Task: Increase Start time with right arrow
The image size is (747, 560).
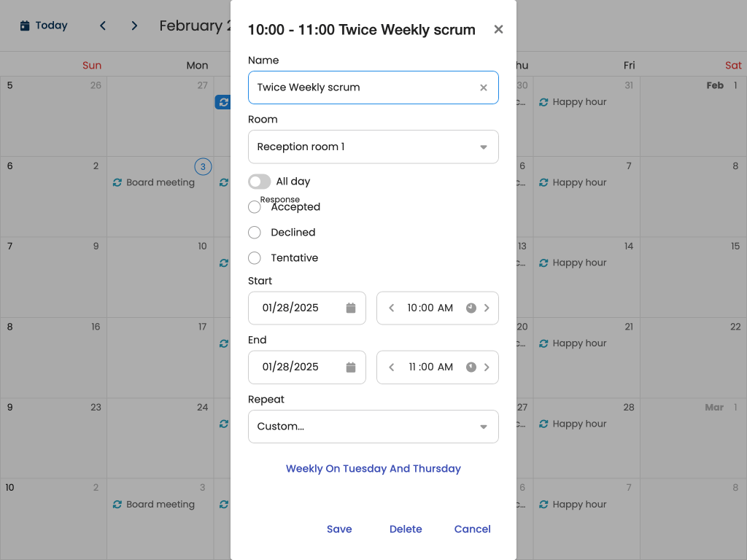Action: coord(487,308)
